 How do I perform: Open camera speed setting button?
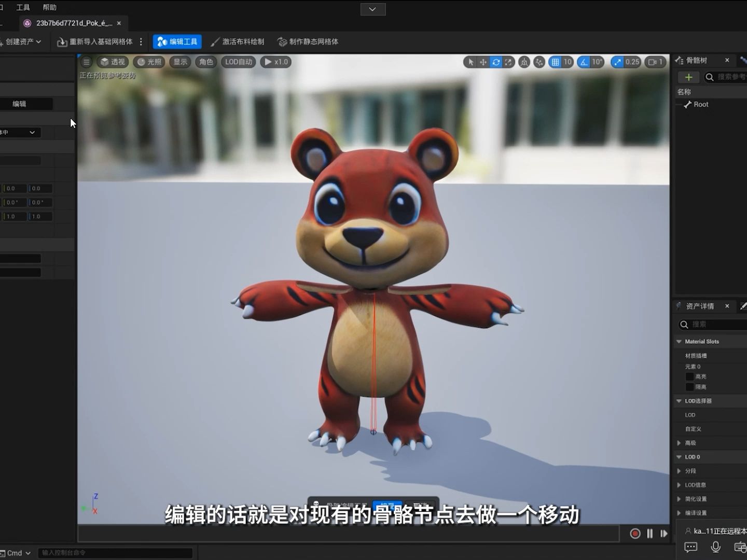pos(656,62)
